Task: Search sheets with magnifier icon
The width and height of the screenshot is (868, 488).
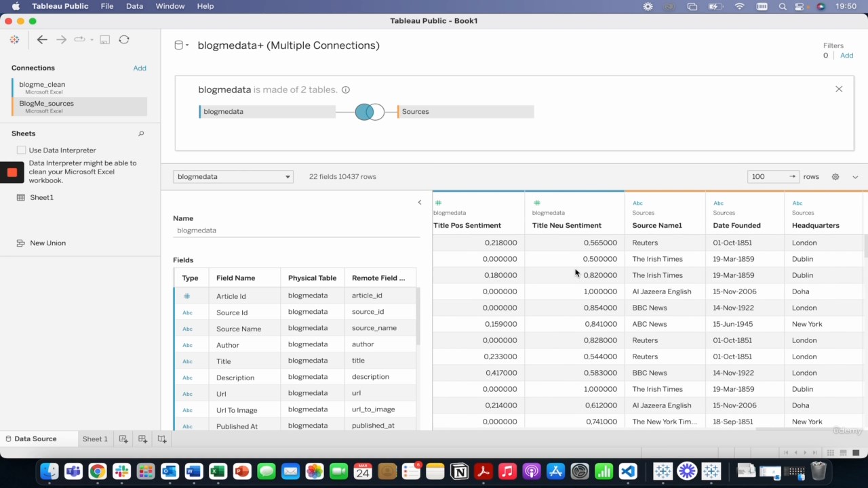Action: tap(141, 134)
